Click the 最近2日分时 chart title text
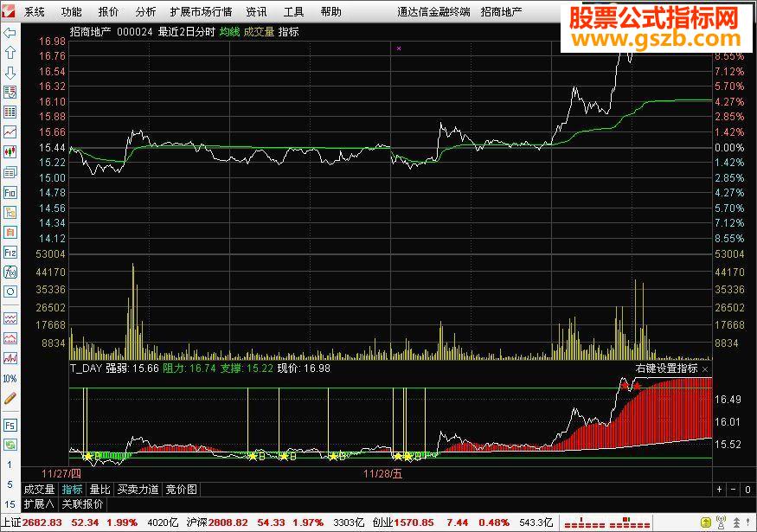757x532 pixels. coord(186,32)
